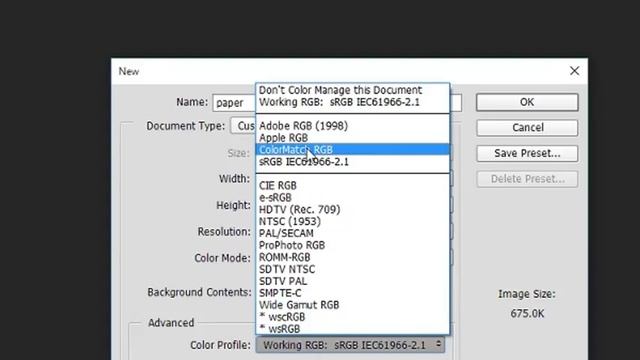Open Save Preset dialog
Screen dimensions: 640x360
click(527, 153)
